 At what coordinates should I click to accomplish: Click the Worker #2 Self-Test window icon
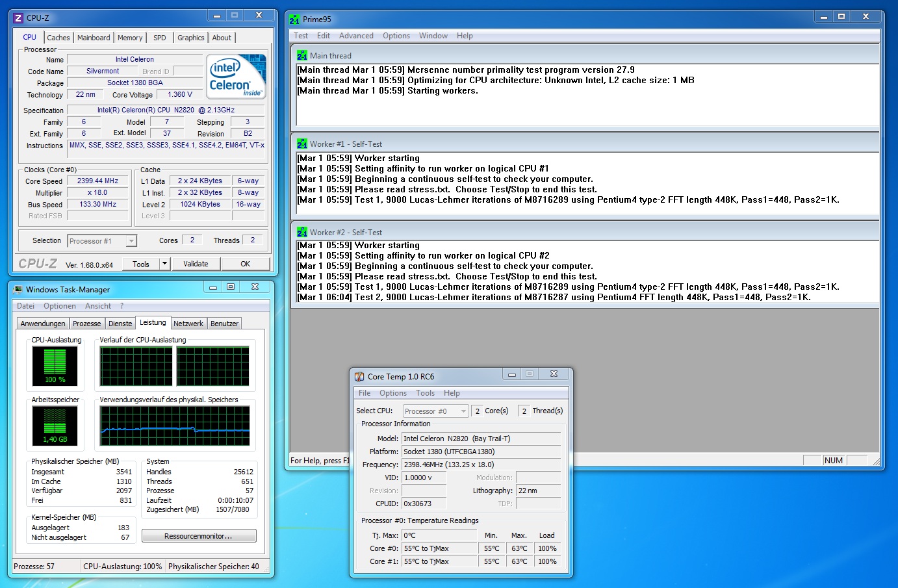click(x=302, y=233)
